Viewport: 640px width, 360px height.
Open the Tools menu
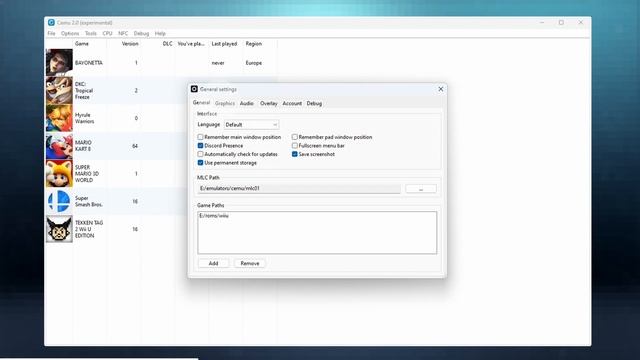91,33
